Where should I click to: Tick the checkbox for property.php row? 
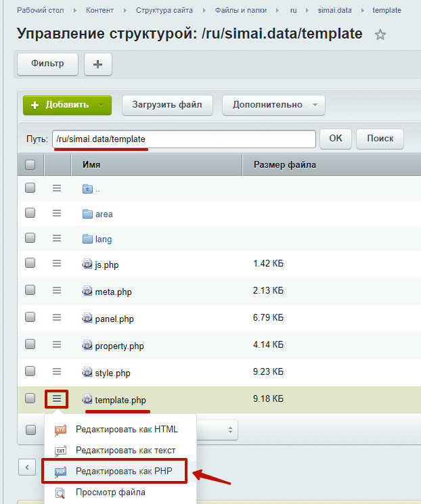click(x=30, y=344)
